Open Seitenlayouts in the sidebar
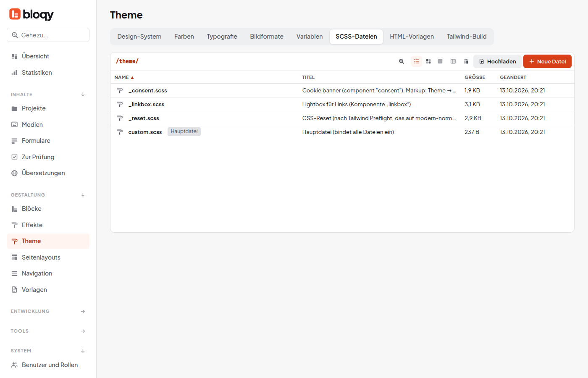The height and width of the screenshot is (378, 588). pos(48,257)
